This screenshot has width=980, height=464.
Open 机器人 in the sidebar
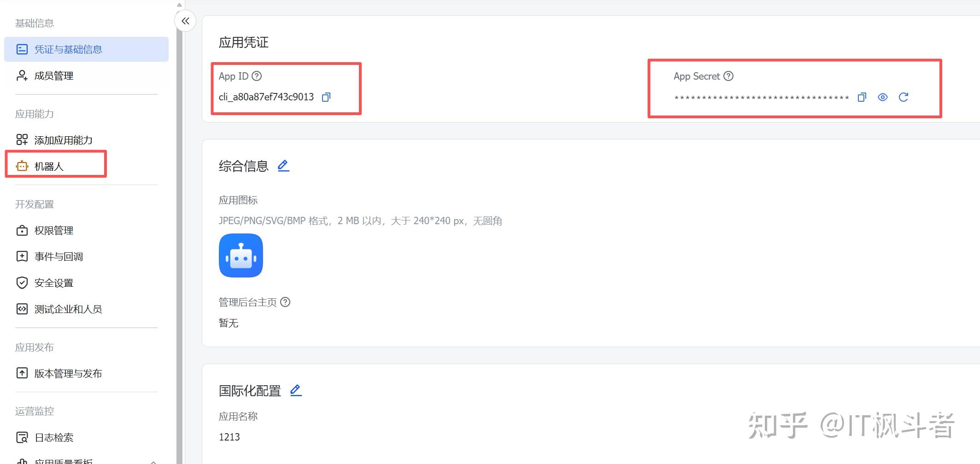coord(49,166)
